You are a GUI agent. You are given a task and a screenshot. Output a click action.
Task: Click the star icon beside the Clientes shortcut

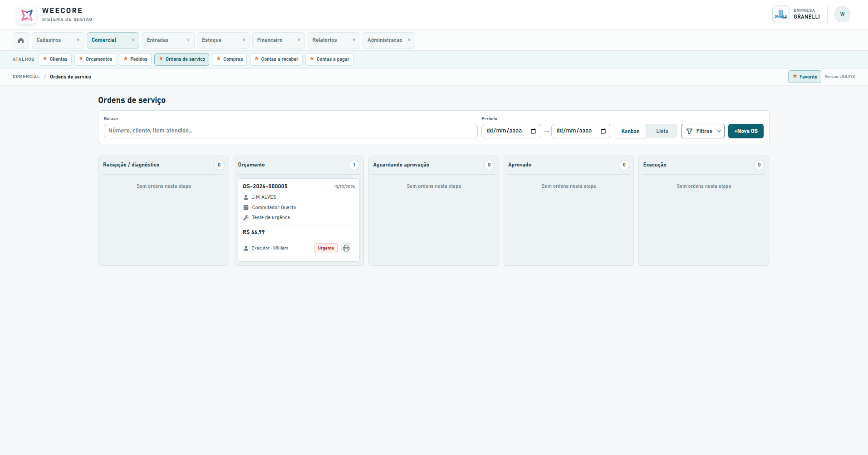(45, 59)
